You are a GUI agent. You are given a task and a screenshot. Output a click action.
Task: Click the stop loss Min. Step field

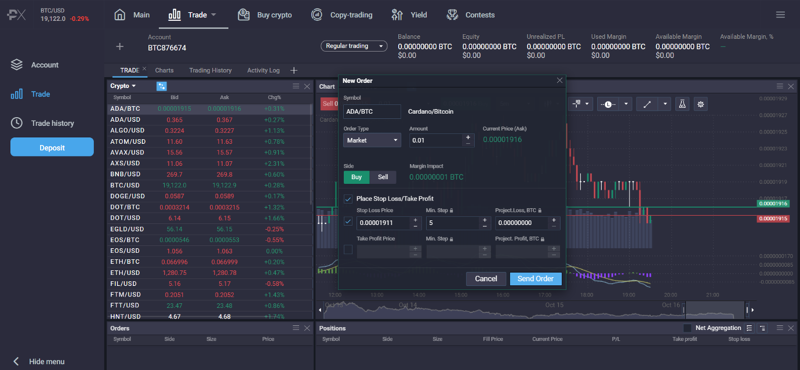(452, 223)
